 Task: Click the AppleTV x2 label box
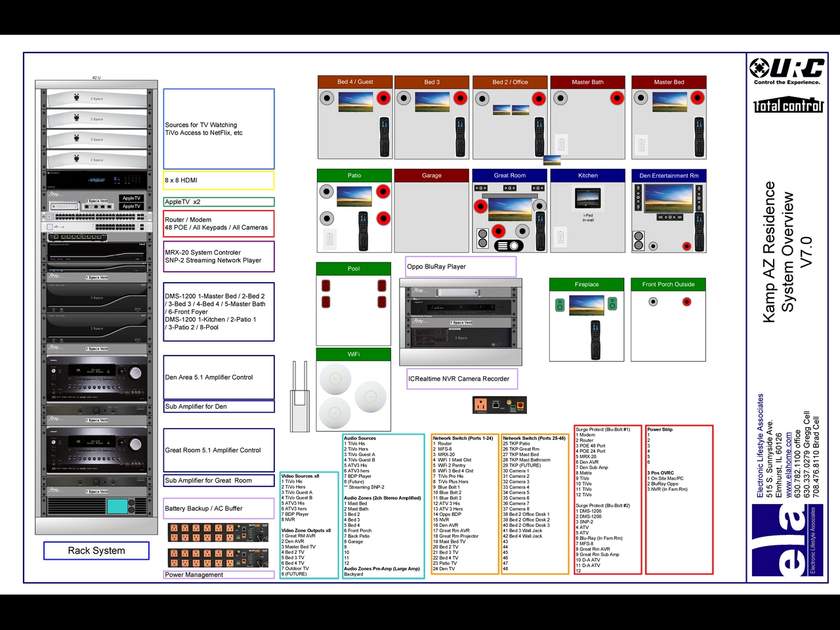pos(219,202)
